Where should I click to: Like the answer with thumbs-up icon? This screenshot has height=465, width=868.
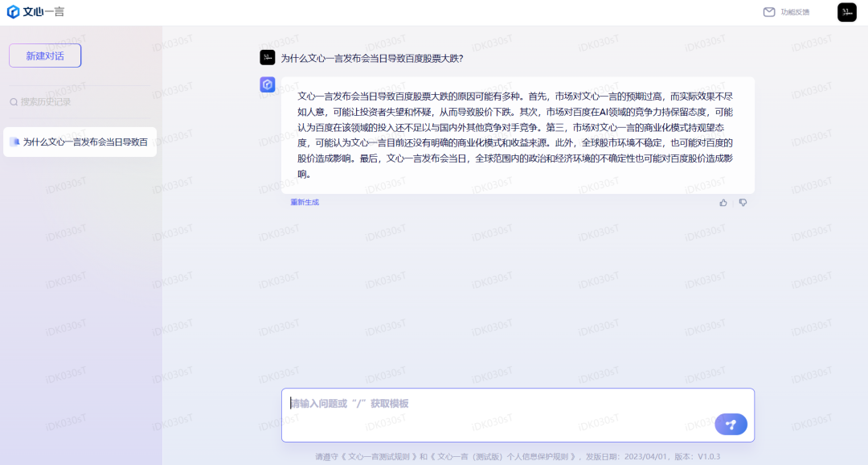pyautogui.click(x=723, y=203)
